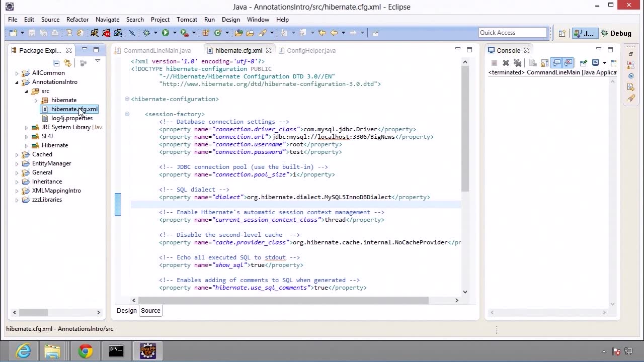Expand the Cached project

(17, 154)
